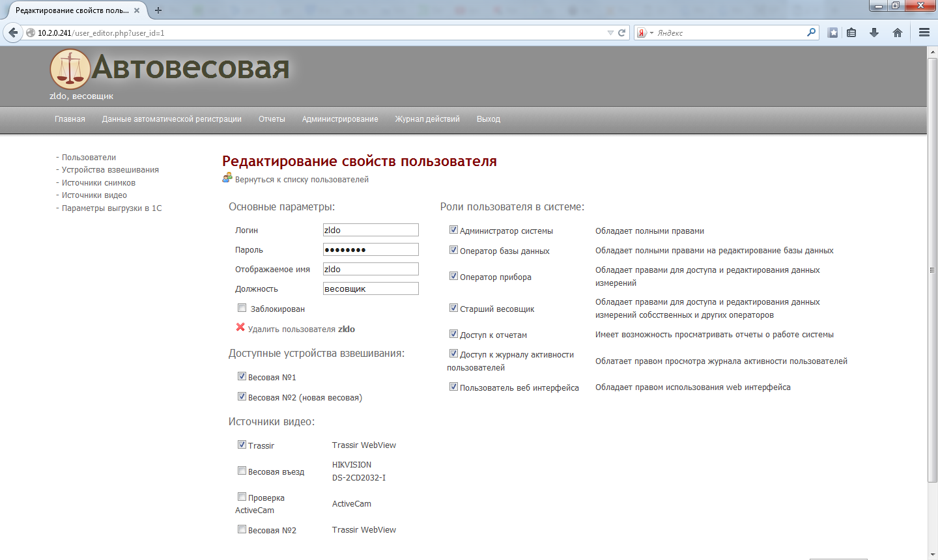Toggle the Весовая въезд video source
The height and width of the screenshot is (560, 938).
[x=242, y=471]
